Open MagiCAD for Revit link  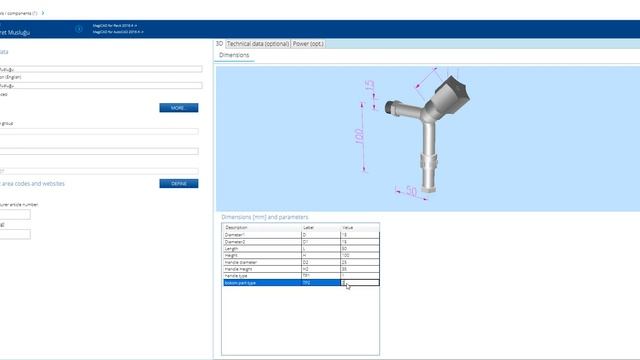tap(115, 25)
